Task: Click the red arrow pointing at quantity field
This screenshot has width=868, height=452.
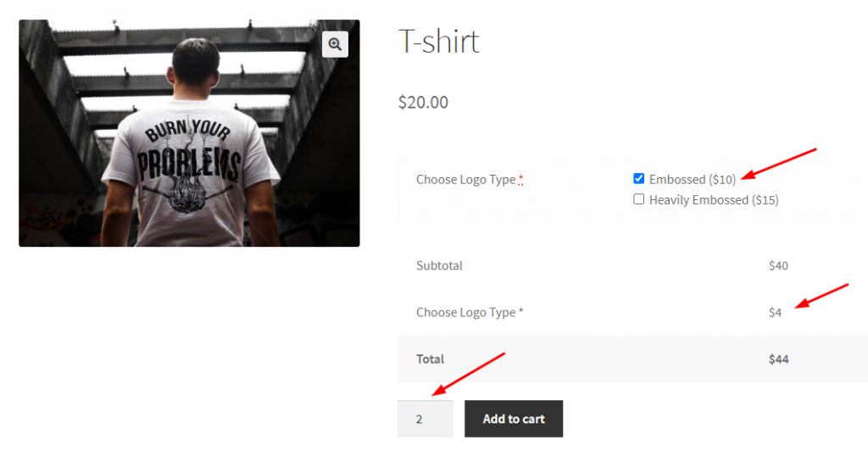Action: (469, 372)
